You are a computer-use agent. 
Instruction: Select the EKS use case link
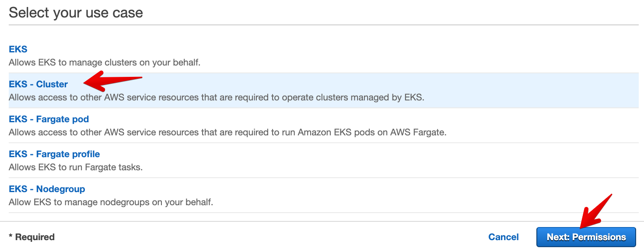(18, 49)
